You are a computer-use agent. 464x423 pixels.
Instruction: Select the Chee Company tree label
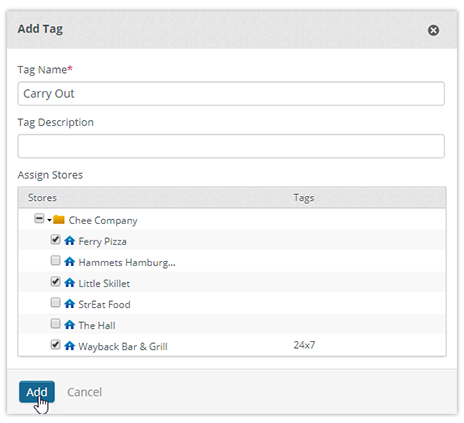point(103,221)
